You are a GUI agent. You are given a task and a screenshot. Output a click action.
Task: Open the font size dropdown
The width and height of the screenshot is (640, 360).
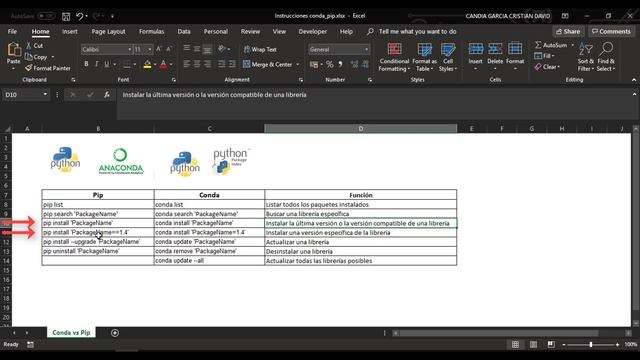150,49
